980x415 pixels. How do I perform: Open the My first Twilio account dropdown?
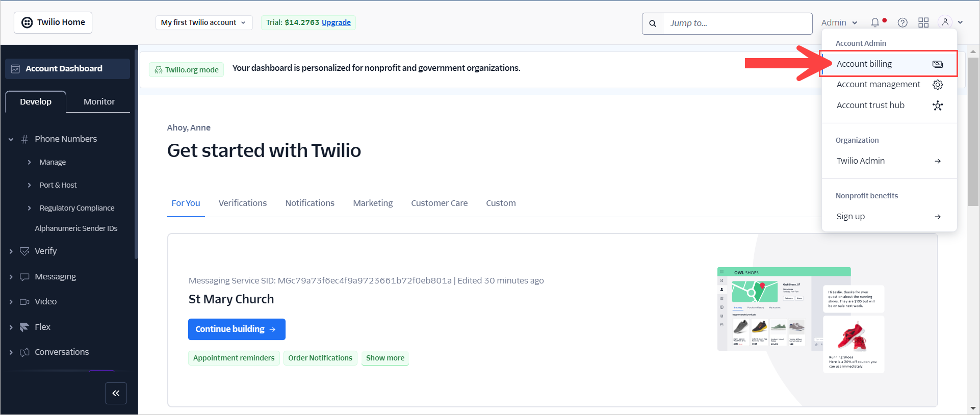204,22
